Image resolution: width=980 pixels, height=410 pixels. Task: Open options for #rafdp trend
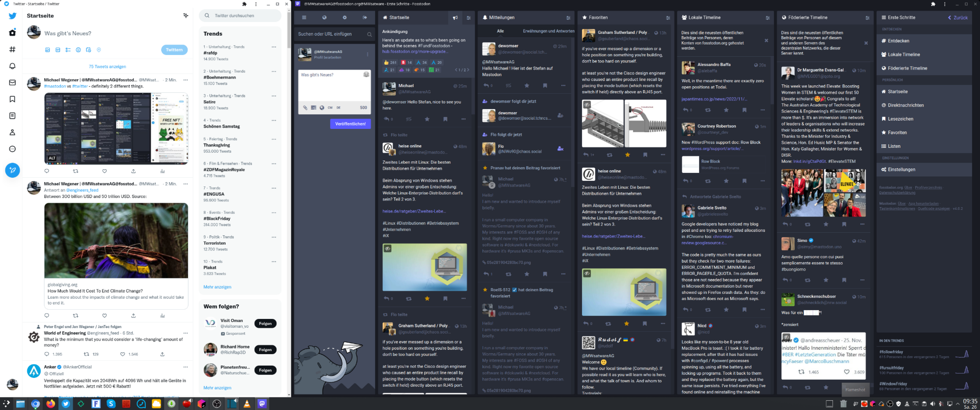point(274,47)
